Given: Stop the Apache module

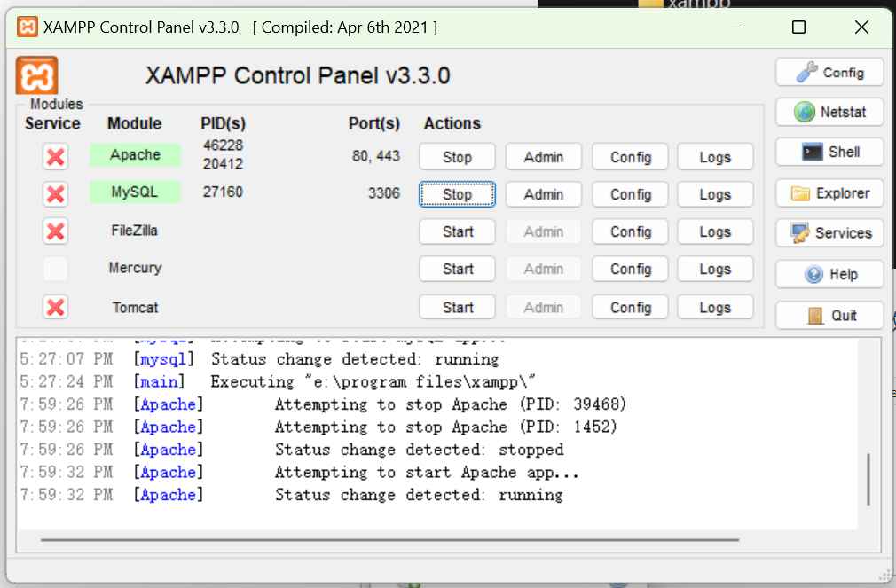Looking at the screenshot, I should 457,157.
